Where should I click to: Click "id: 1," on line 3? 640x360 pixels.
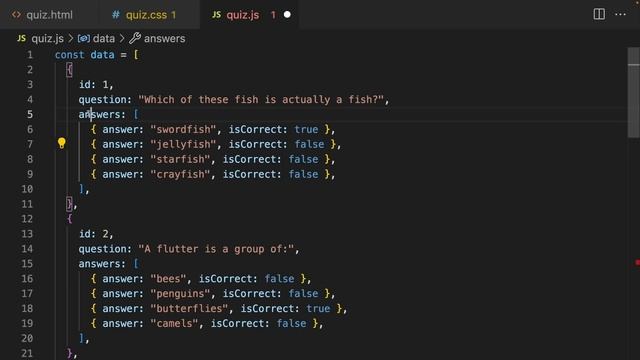96,84
